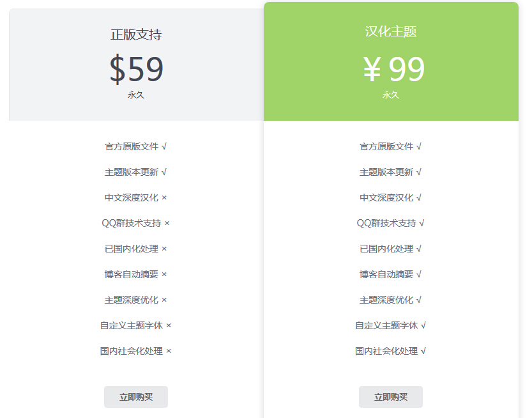532x418 pixels.
Task: Click the 立即购买 button under 汉化主题
Action: [391, 397]
